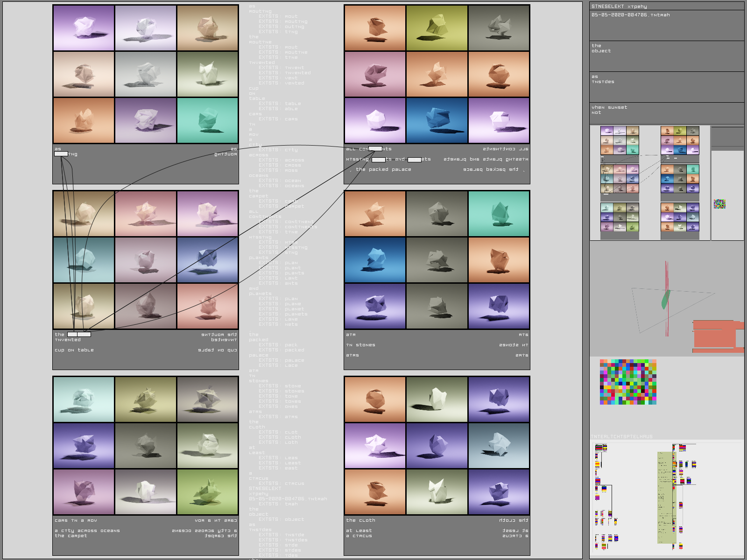The height and width of the screenshot is (560, 747).
Task: Choose the teal crystal thumbnail in middle-right grid
Action: point(499,214)
